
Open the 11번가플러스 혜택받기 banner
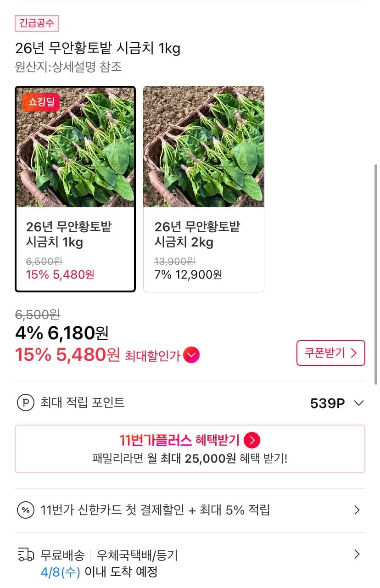tap(190, 448)
